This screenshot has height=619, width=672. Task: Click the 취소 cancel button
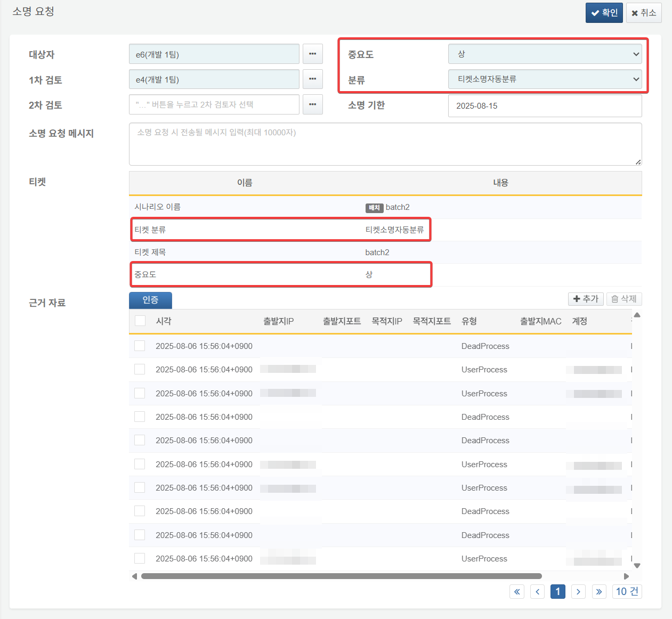point(643,13)
